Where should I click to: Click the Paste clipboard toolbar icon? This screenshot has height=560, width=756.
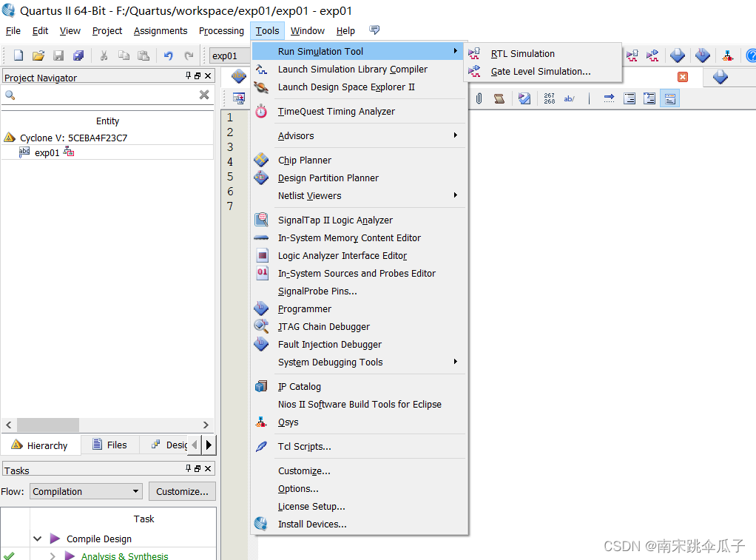(x=144, y=55)
